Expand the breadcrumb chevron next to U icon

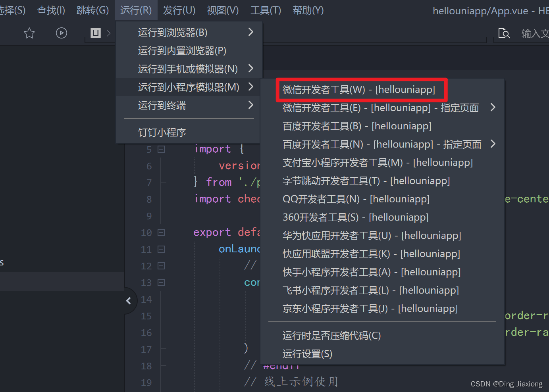coord(109,33)
